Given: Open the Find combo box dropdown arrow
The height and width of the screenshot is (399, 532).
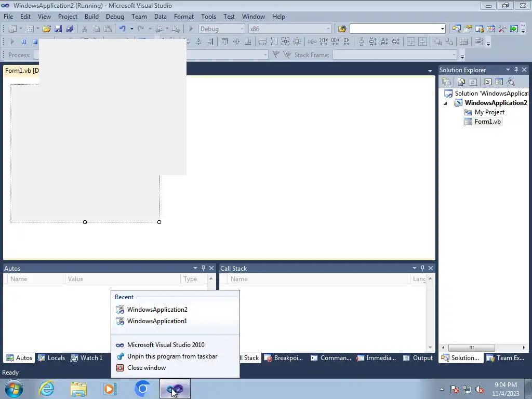Looking at the screenshot, I should coord(442,29).
